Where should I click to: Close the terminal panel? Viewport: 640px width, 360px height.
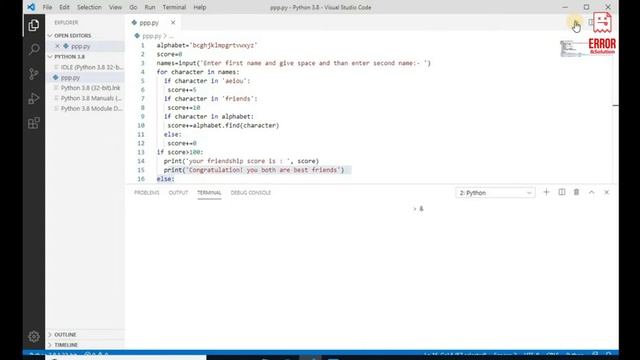(607, 192)
